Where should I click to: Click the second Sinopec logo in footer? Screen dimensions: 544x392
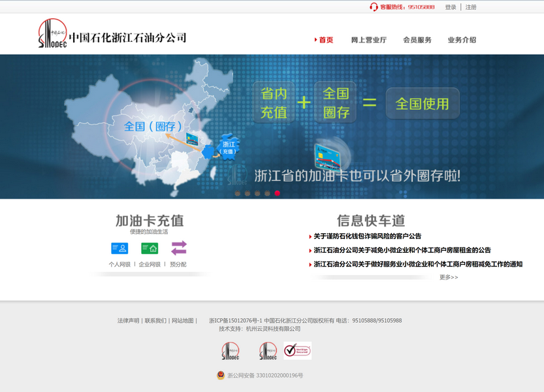268,351
